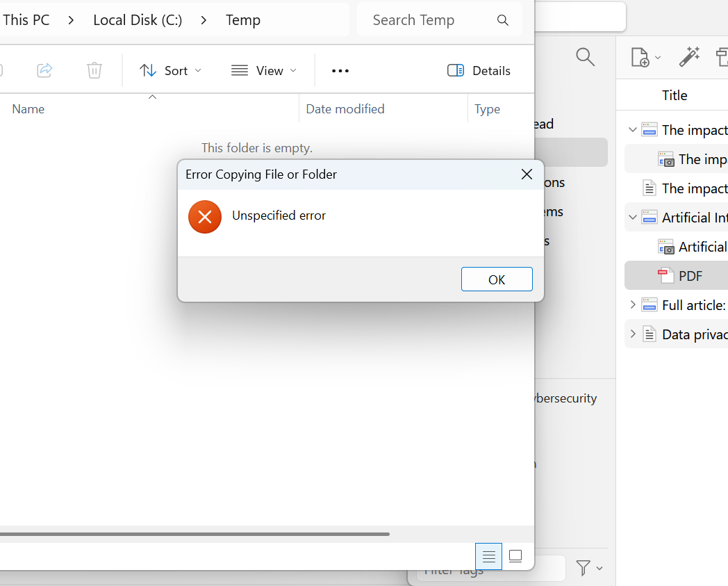The height and width of the screenshot is (586, 728).
Task: Sort by Type column header
Action: click(x=487, y=108)
